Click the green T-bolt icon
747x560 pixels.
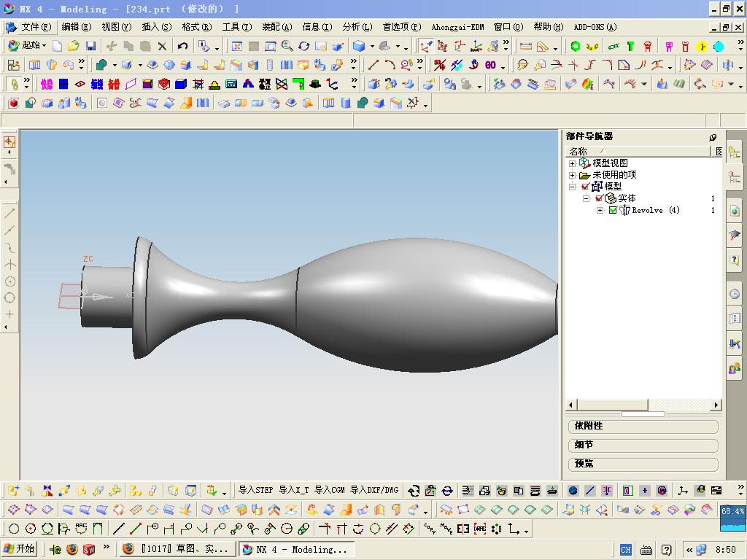point(630,46)
